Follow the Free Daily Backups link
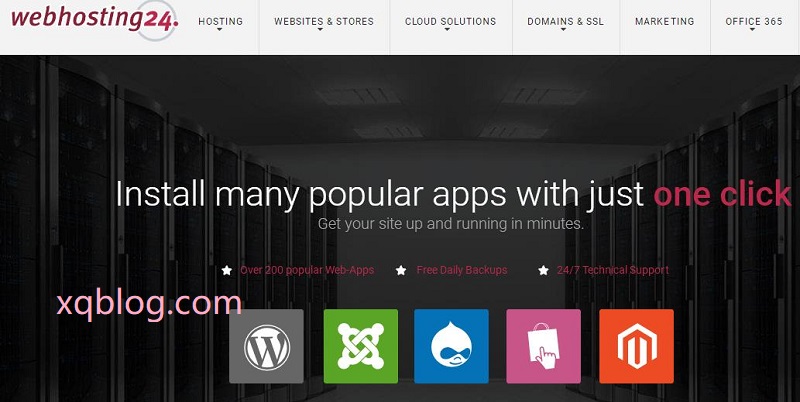This screenshot has width=800, height=402. coord(462,270)
